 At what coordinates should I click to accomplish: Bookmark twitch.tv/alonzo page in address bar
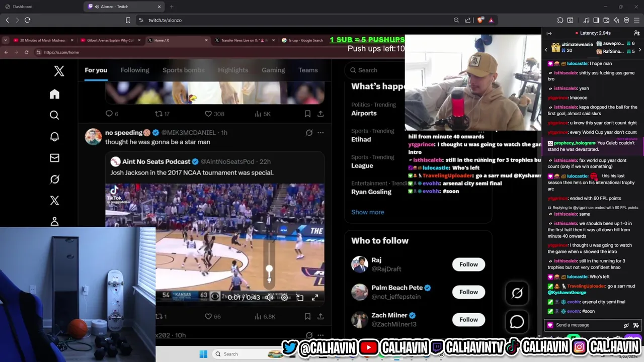128,20
